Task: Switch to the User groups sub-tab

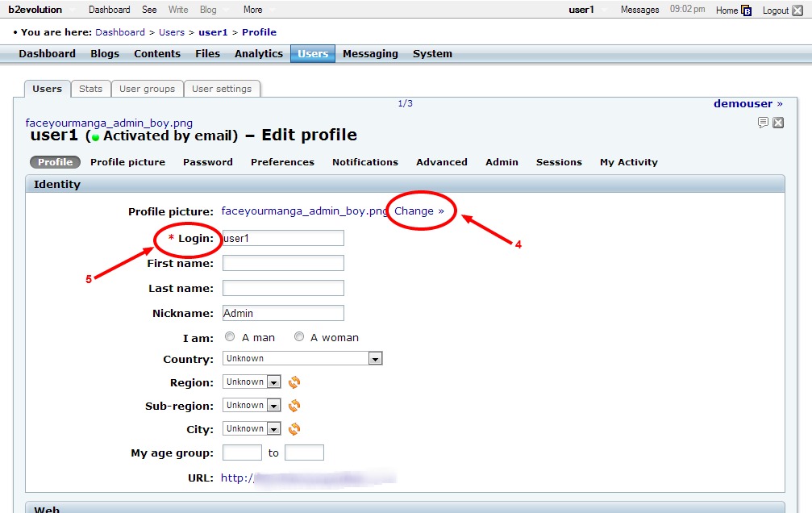Action: [147, 89]
